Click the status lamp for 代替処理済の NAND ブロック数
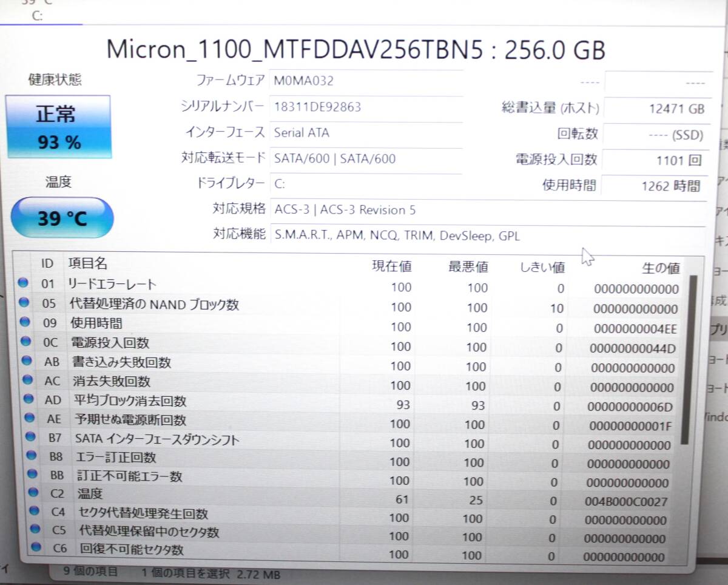Image resolution: width=728 pixels, height=585 pixels. [24, 304]
